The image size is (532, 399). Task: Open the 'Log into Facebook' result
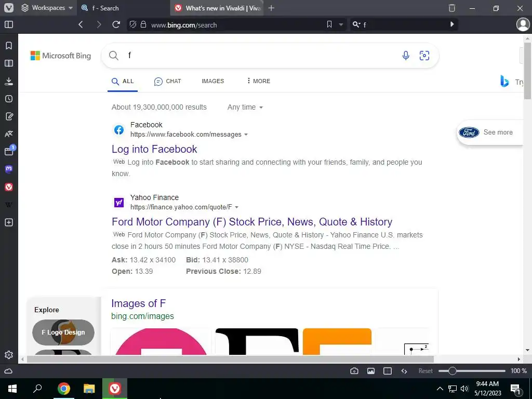coord(154,149)
